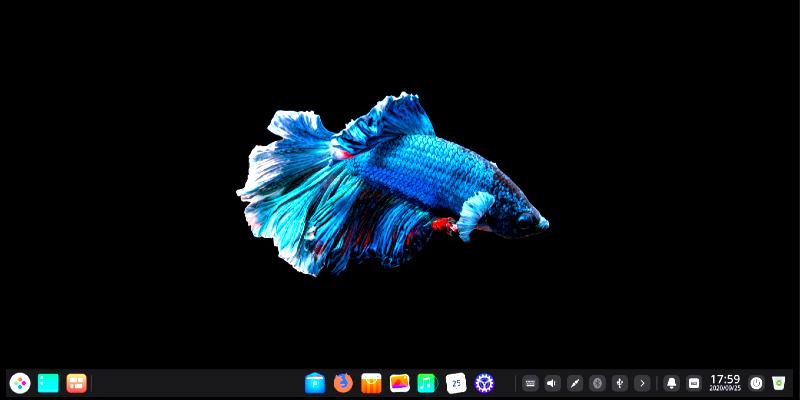Click the onscreen keyboard tray icon
Image resolution: width=800 pixels, height=400 pixels.
pos(530,383)
